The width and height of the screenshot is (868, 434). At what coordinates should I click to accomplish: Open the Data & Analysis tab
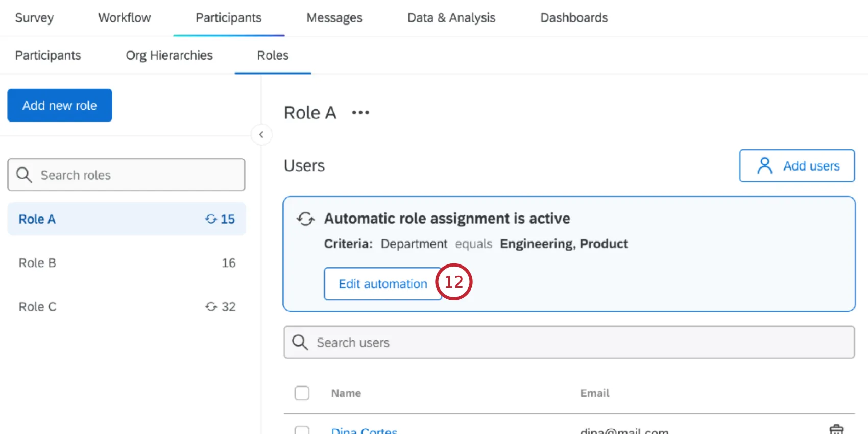[x=451, y=18]
